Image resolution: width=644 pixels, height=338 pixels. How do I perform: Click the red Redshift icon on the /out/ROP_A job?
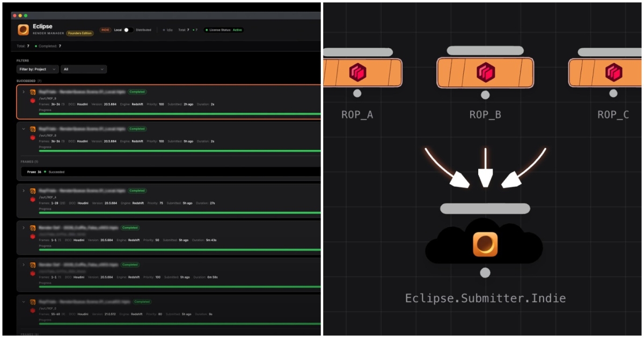coord(33,199)
